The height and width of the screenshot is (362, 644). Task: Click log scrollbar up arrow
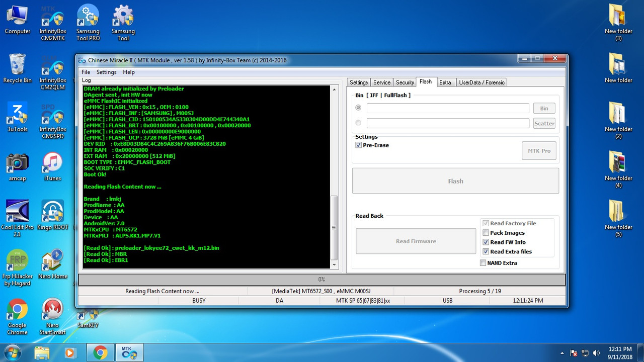pyautogui.click(x=334, y=89)
